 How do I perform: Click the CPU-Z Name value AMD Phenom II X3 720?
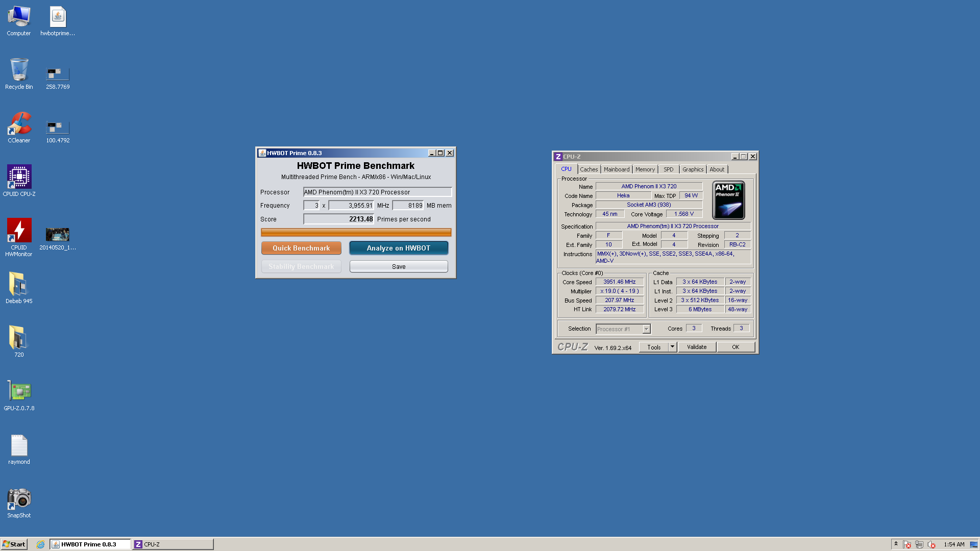pos(649,186)
